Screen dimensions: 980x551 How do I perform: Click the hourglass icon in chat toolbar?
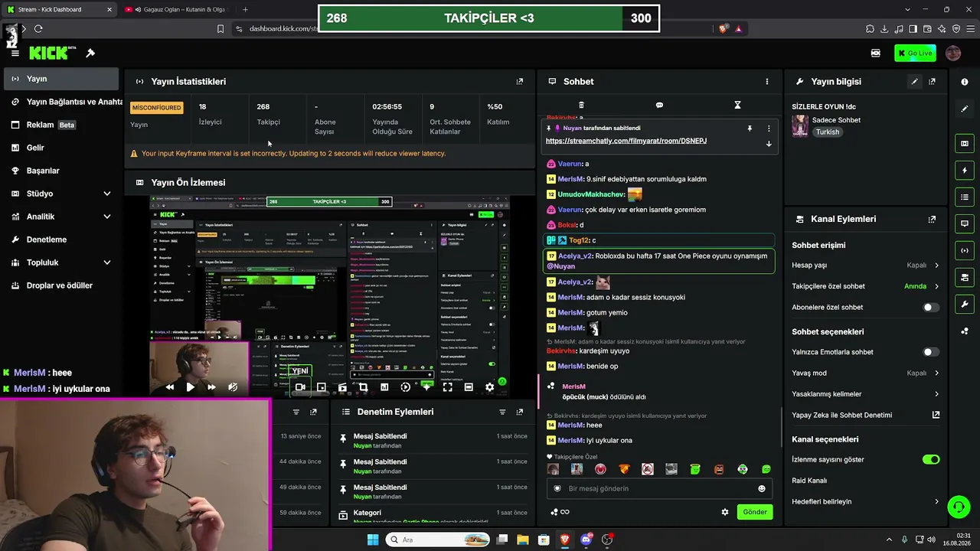[x=737, y=105]
